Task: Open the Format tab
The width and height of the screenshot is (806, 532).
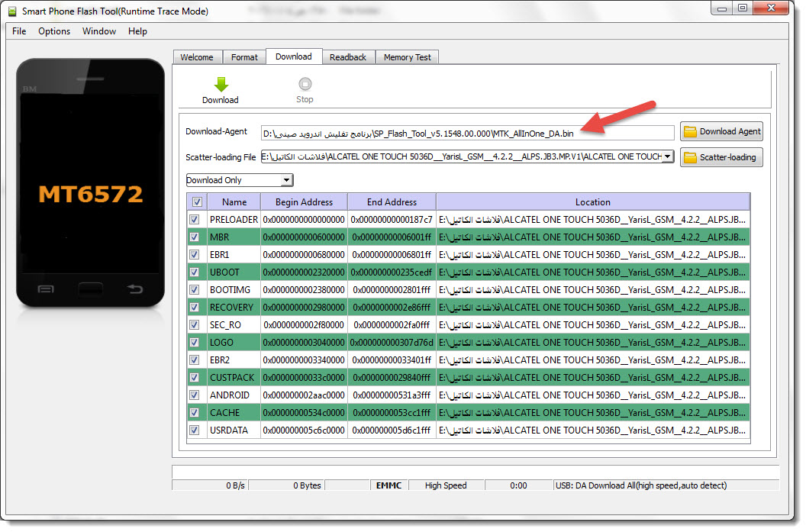Action: [x=244, y=57]
